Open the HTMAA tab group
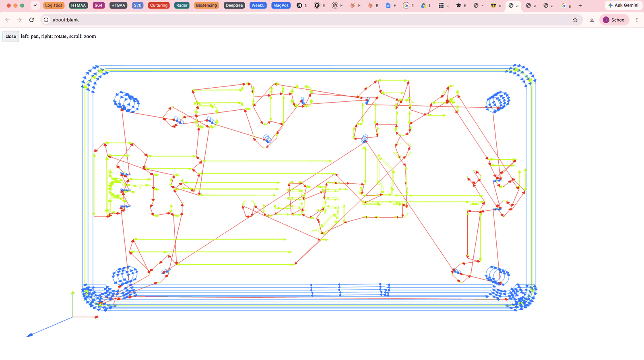Viewport: 644px width, 360px height. [x=78, y=5]
